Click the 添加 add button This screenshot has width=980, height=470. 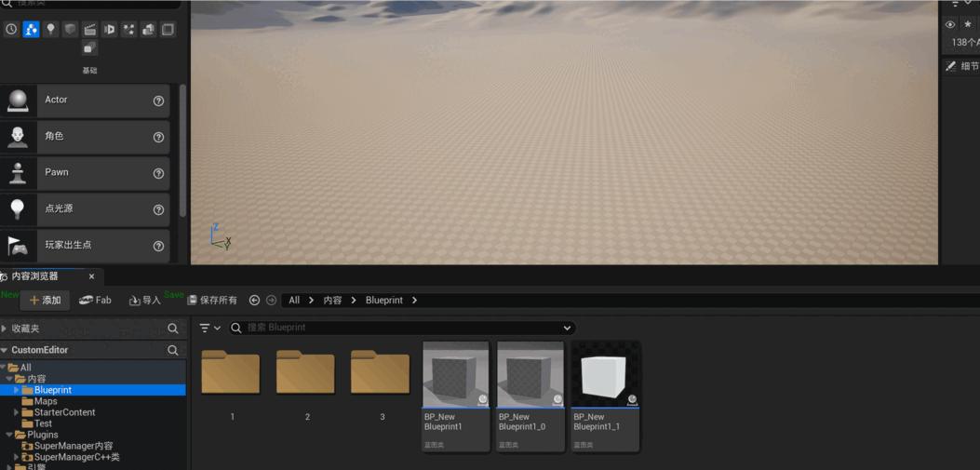(x=45, y=301)
